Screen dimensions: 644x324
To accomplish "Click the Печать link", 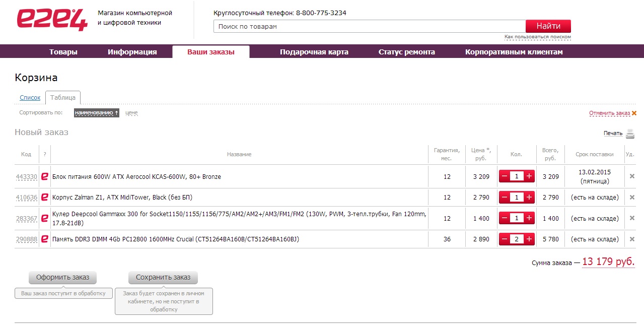I will pos(613,134).
